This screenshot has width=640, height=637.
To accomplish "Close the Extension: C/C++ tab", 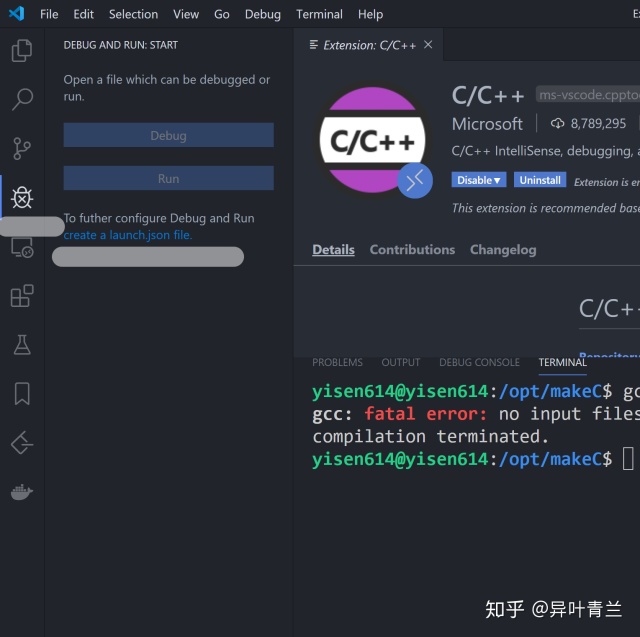I will [x=428, y=44].
